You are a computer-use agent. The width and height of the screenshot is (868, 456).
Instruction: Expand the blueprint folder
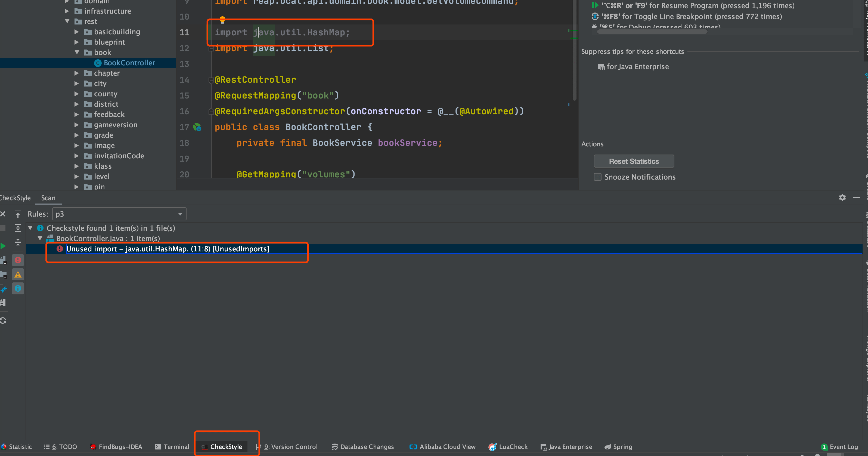coord(77,42)
